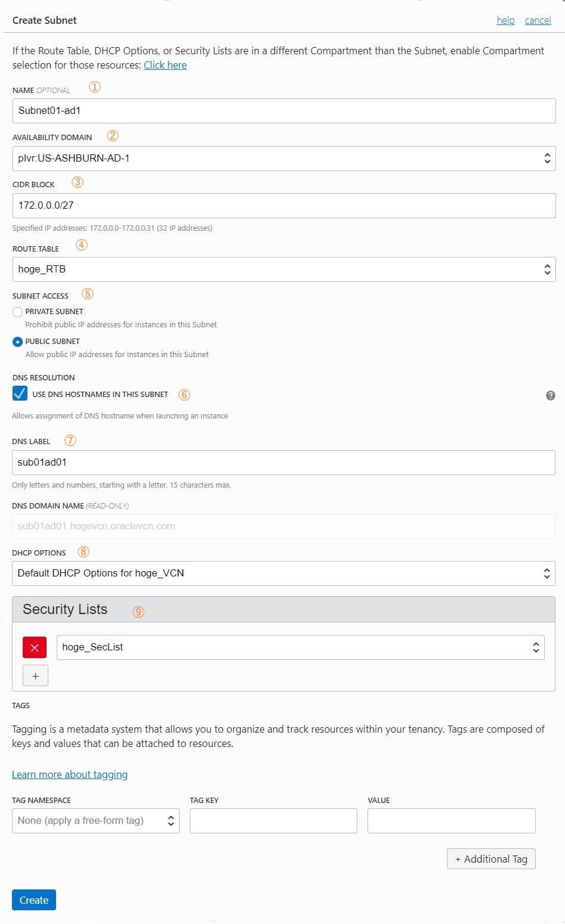Remove hoge_SecList with the red X button
Viewport: 565px width, 924px height.
click(x=35, y=647)
